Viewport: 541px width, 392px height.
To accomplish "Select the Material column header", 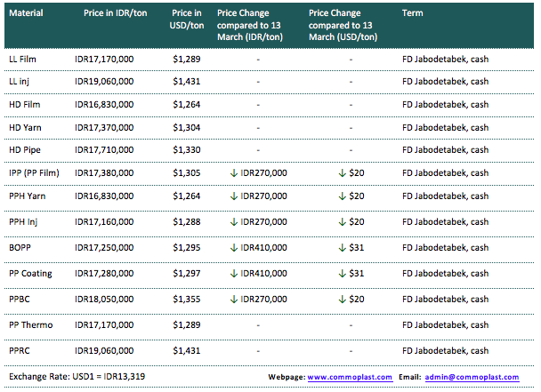I will pyautogui.click(x=28, y=14).
